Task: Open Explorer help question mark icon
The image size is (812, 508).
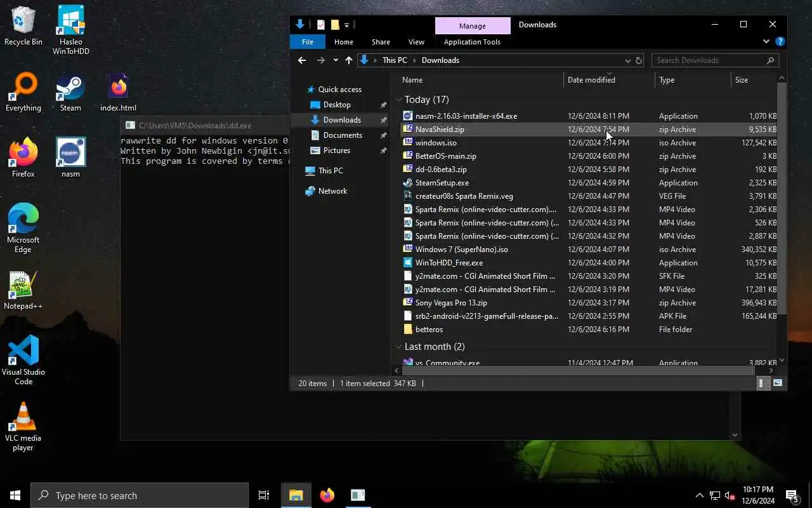Action: tap(780, 42)
